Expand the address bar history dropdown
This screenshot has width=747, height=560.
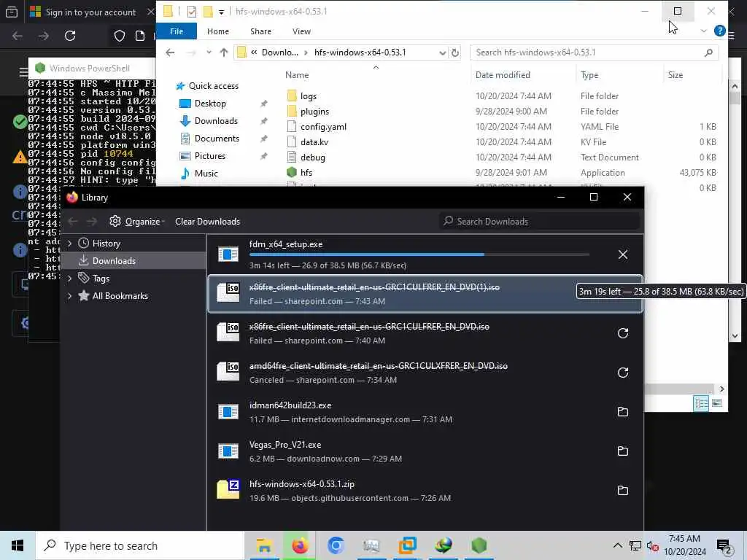point(442,52)
